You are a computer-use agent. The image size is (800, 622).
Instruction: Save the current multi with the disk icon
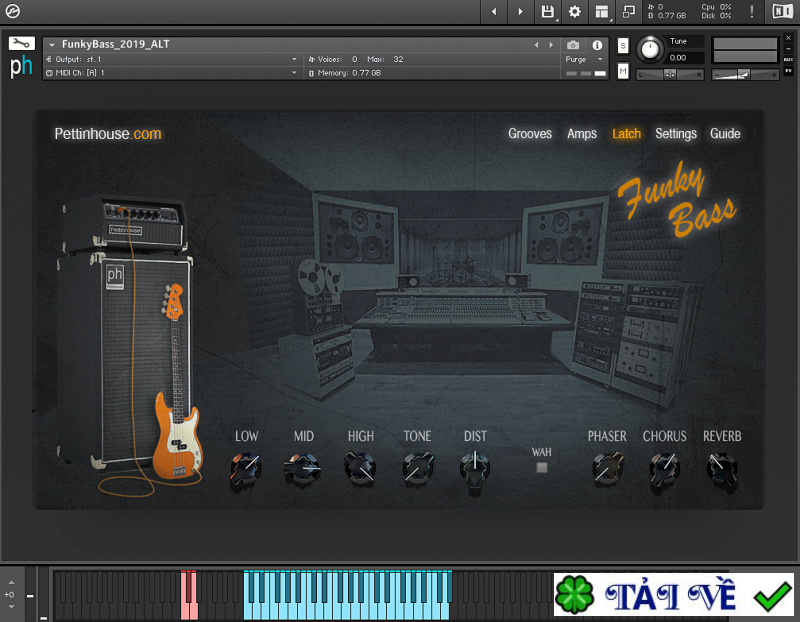[x=546, y=12]
